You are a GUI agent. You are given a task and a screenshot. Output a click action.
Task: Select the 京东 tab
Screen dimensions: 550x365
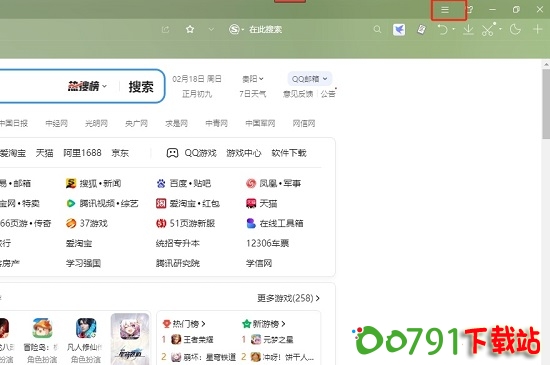[120, 153]
